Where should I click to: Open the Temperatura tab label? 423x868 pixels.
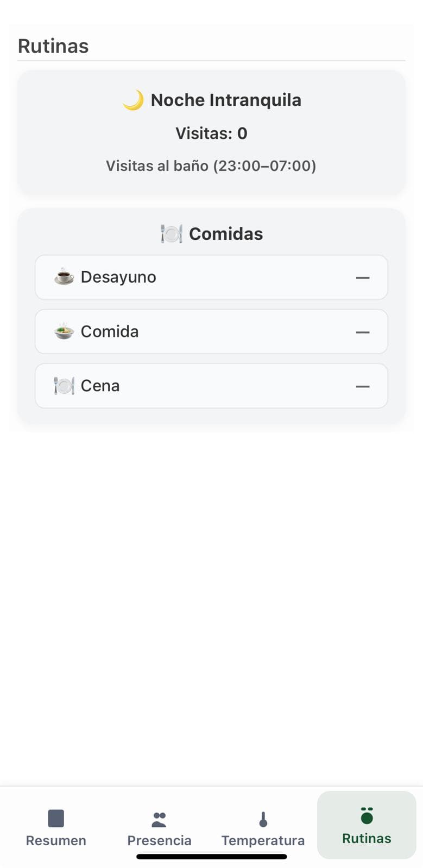(263, 840)
